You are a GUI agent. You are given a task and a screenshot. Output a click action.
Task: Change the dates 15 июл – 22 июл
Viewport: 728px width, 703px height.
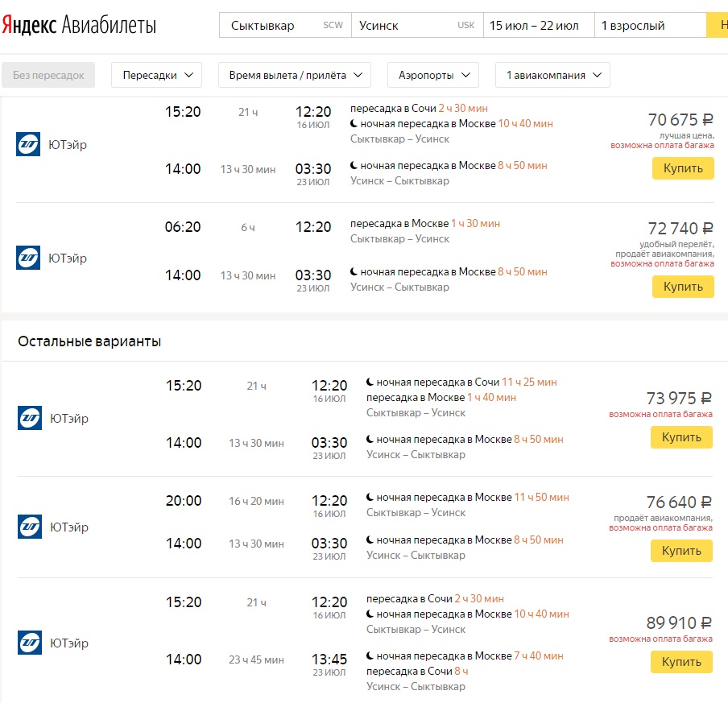[x=538, y=25]
